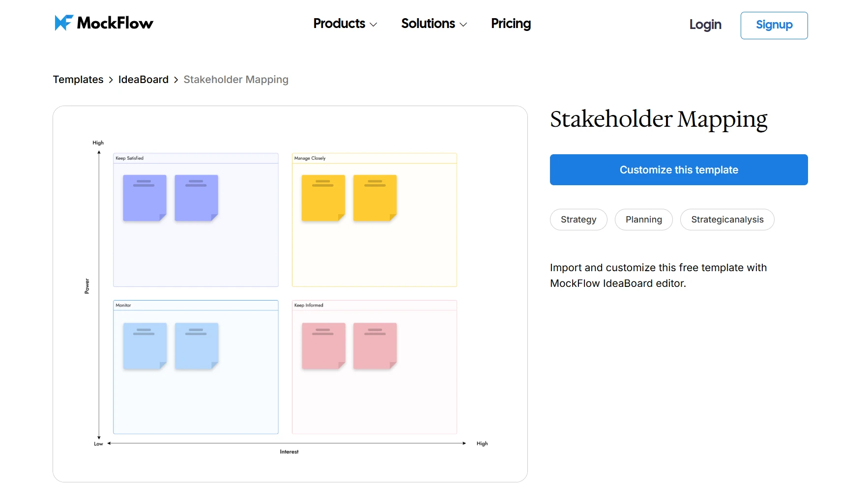
Task: Click a yellow sticky note under Manage Closely
Action: pos(323,197)
